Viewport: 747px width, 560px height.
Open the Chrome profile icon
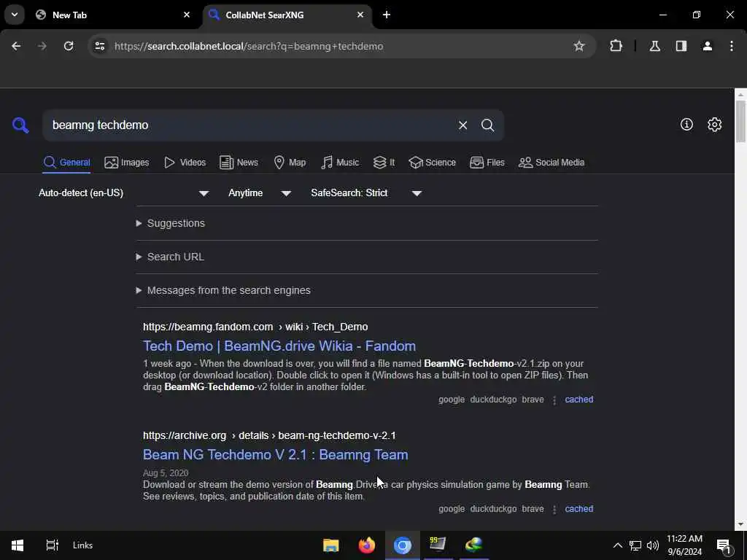tap(707, 46)
